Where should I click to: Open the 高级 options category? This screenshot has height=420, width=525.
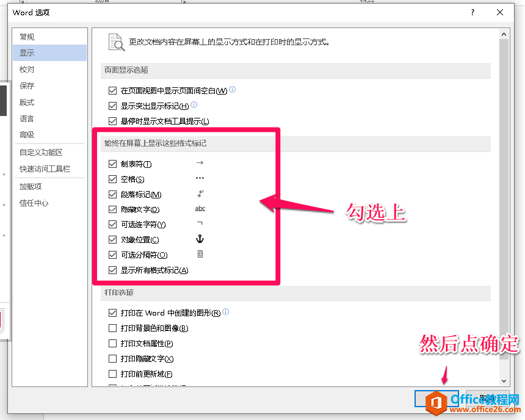tap(49, 135)
